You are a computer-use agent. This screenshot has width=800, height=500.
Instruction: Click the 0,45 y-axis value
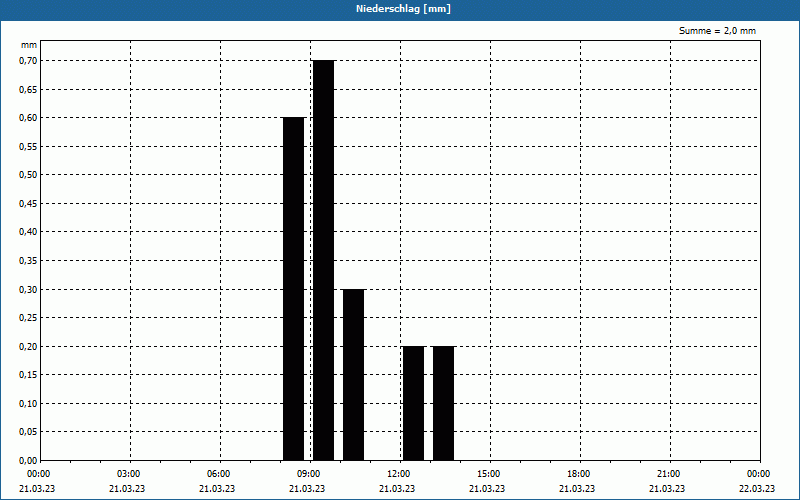point(28,204)
